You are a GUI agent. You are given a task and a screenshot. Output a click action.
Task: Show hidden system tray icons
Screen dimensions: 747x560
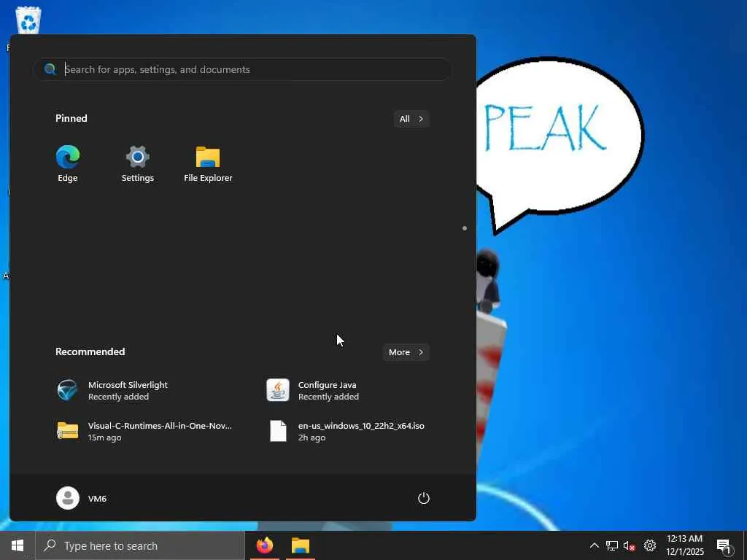pyautogui.click(x=594, y=545)
